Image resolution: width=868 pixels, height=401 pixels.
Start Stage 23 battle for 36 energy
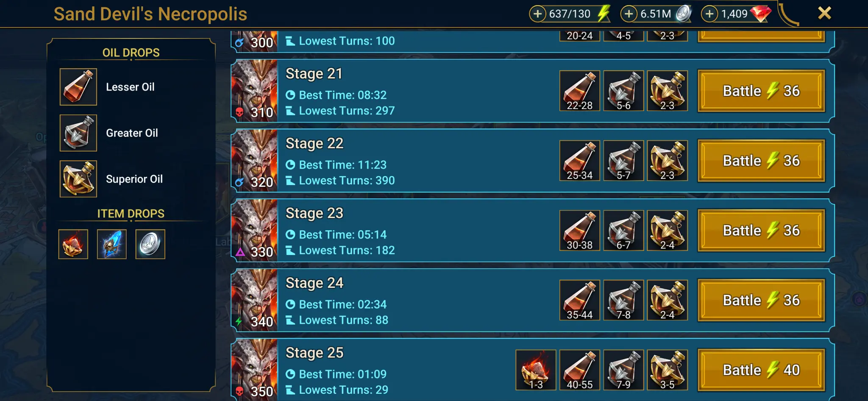point(761,231)
